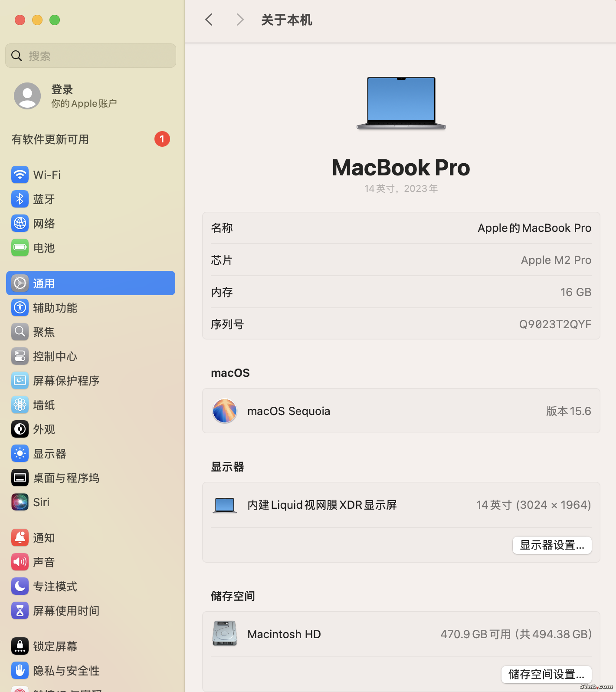Click the 名称 row label
Image resolution: width=616 pixels, height=692 pixels.
pos(222,228)
